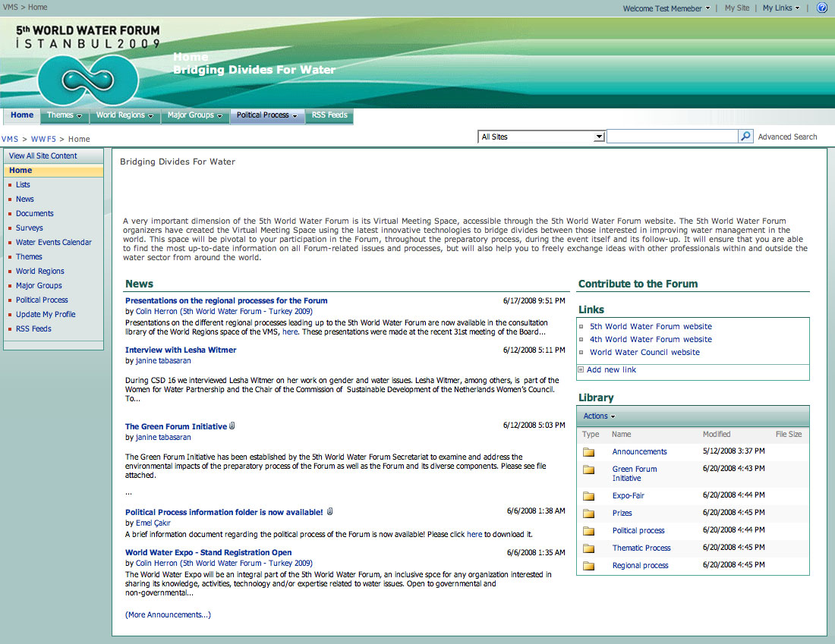835x644 pixels.
Task: Click paperclip beside Political Process information folder
Action: click(x=329, y=511)
